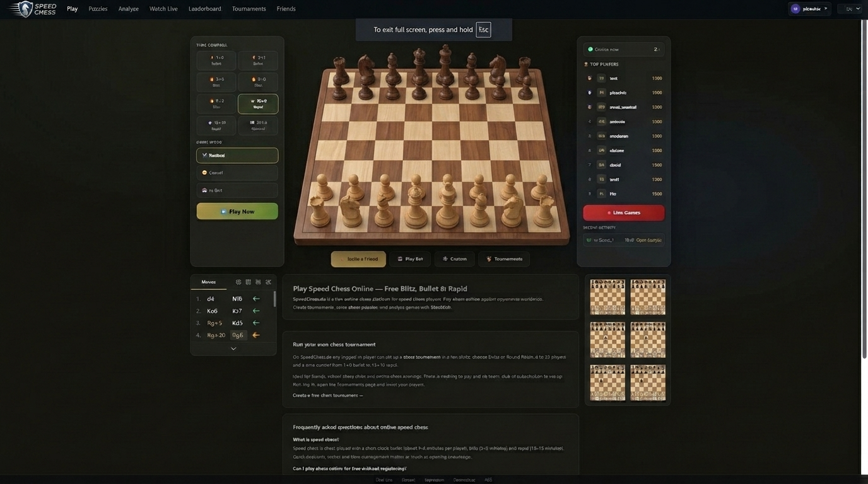Image resolution: width=868 pixels, height=484 pixels.
Task: Open the bottom-right mini board thumbnail
Action: [648, 383]
